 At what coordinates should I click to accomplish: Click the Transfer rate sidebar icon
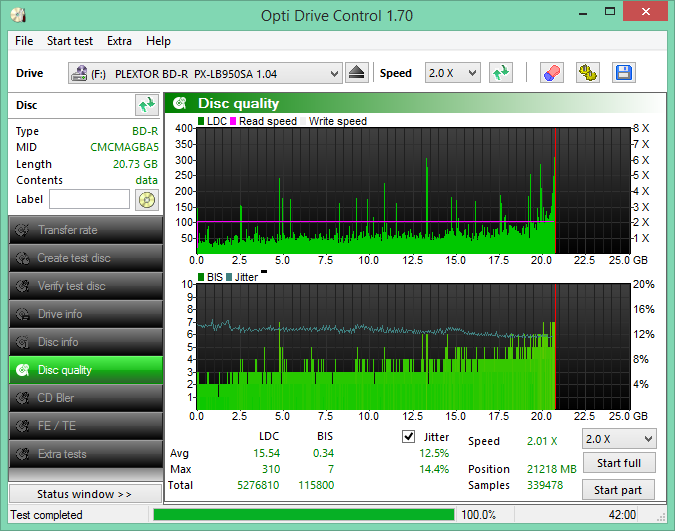[x=22, y=230]
